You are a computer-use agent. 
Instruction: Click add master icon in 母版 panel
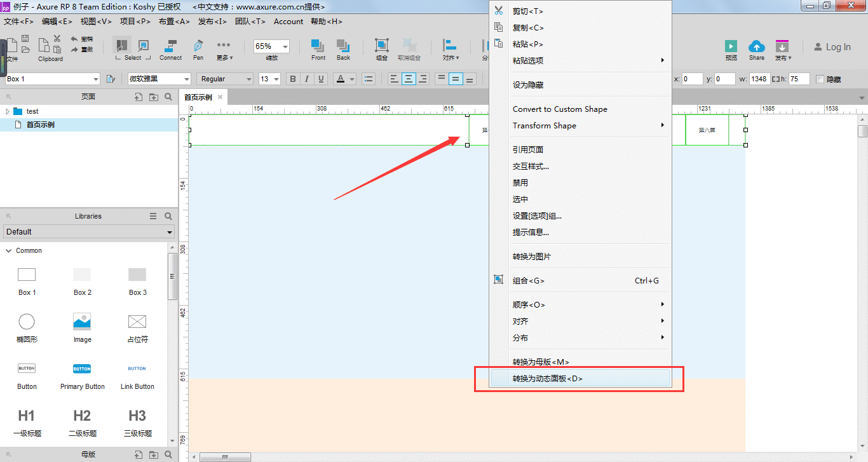(x=139, y=454)
